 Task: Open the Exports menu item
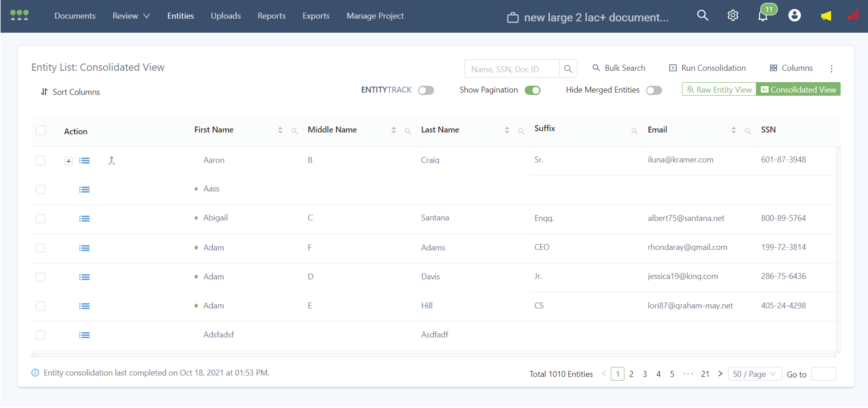click(x=316, y=16)
